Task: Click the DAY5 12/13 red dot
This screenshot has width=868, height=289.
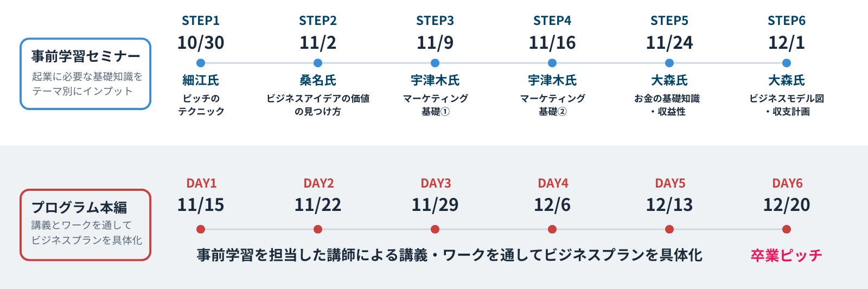Action: [x=669, y=229]
